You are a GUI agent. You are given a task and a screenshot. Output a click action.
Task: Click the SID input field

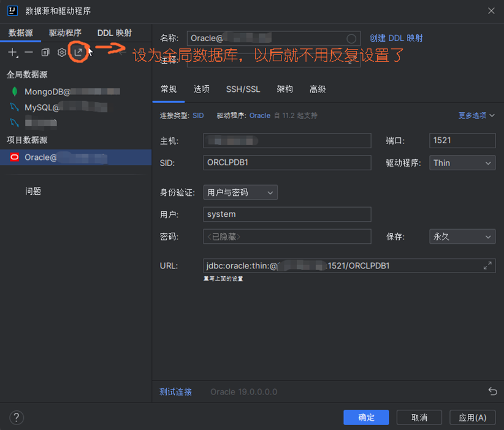click(x=287, y=163)
